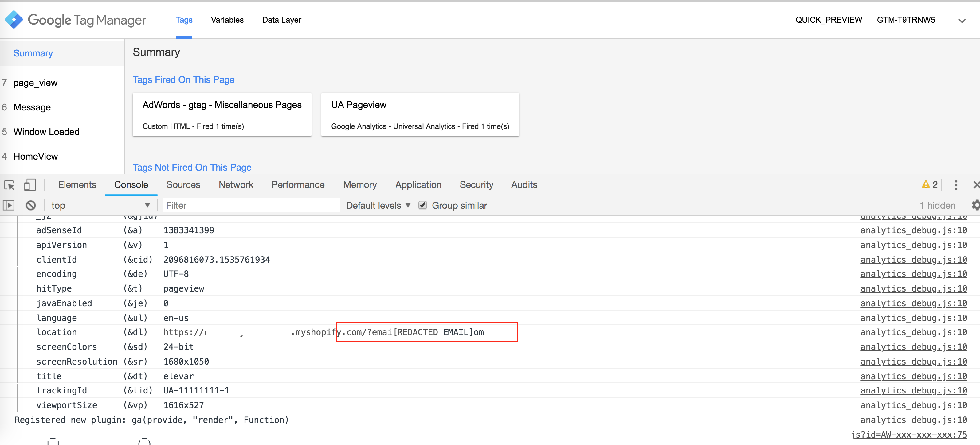Select the Window Loaded event
This screenshot has height=445, width=980.
[x=46, y=132]
